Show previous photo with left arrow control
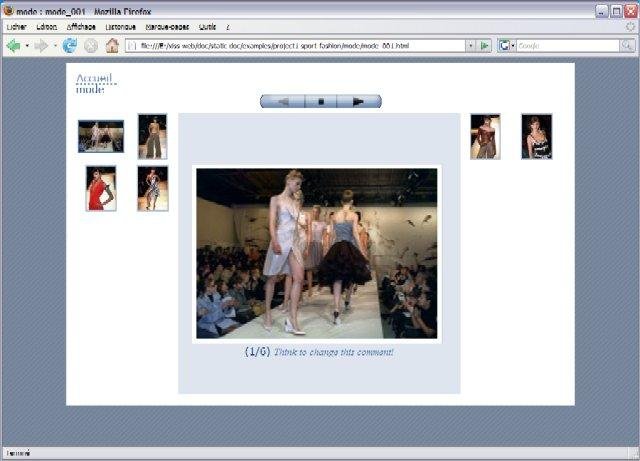The width and height of the screenshot is (640, 461). tap(283, 101)
